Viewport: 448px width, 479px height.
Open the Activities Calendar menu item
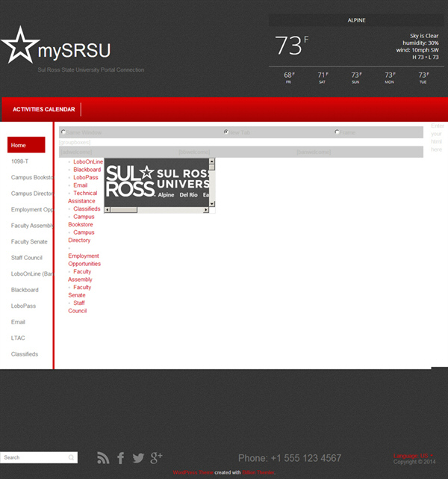click(43, 109)
